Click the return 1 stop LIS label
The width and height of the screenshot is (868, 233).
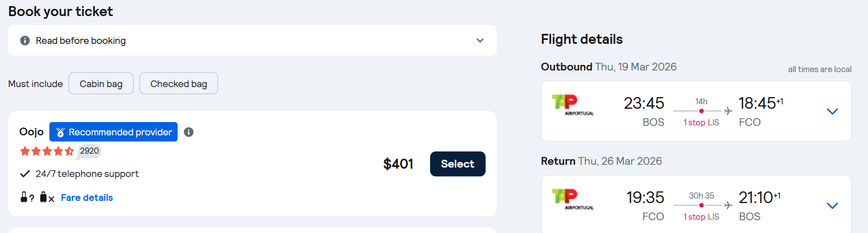click(701, 217)
